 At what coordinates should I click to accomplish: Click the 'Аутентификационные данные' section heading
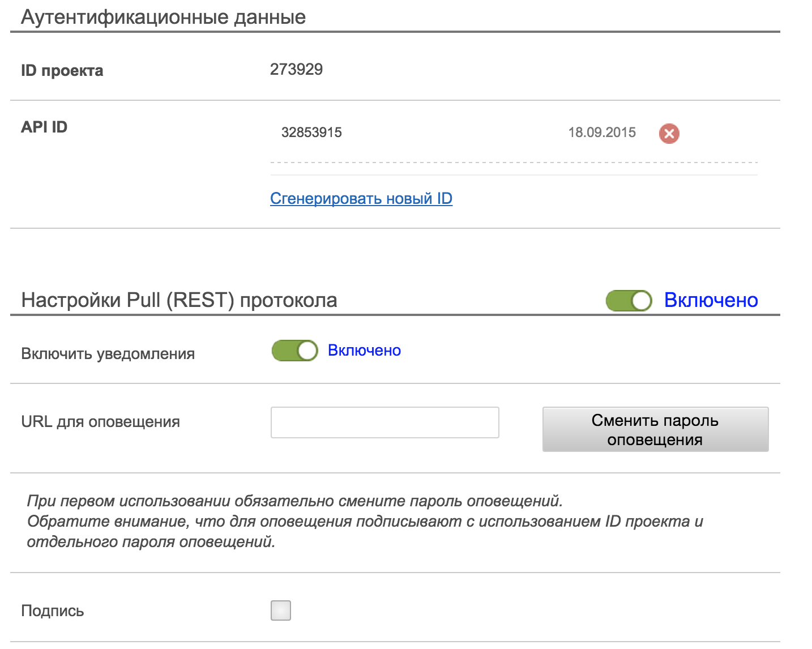pyautogui.click(x=163, y=18)
